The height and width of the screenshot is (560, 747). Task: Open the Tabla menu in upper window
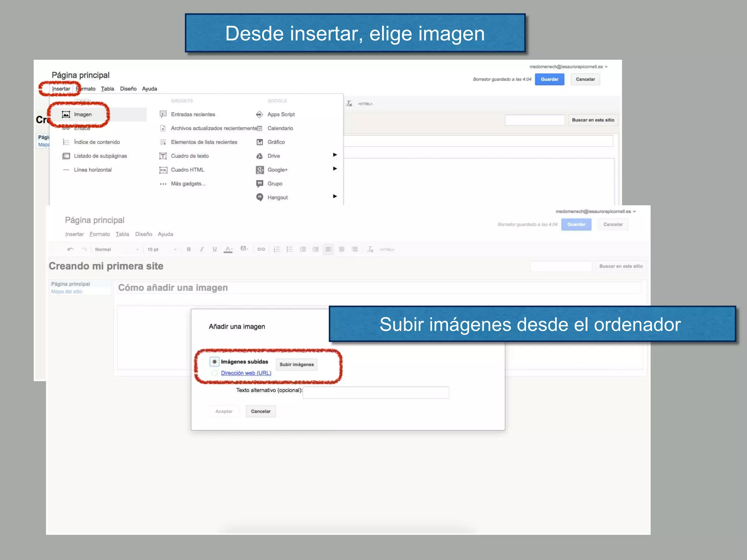pyautogui.click(x=108, y=89)
